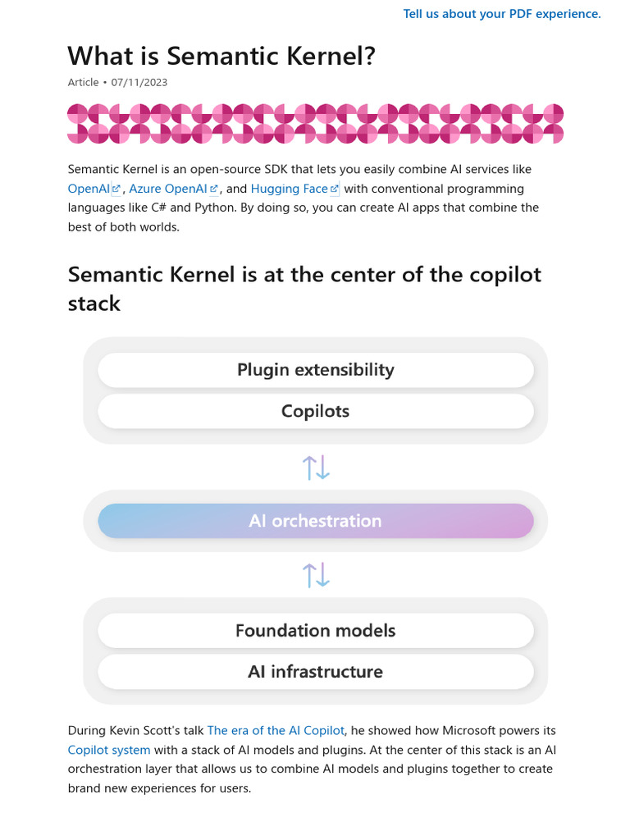630x840 pixels.
Task: Select the Plugin extensibility box in diagram
Action: [x=316, y=370]
